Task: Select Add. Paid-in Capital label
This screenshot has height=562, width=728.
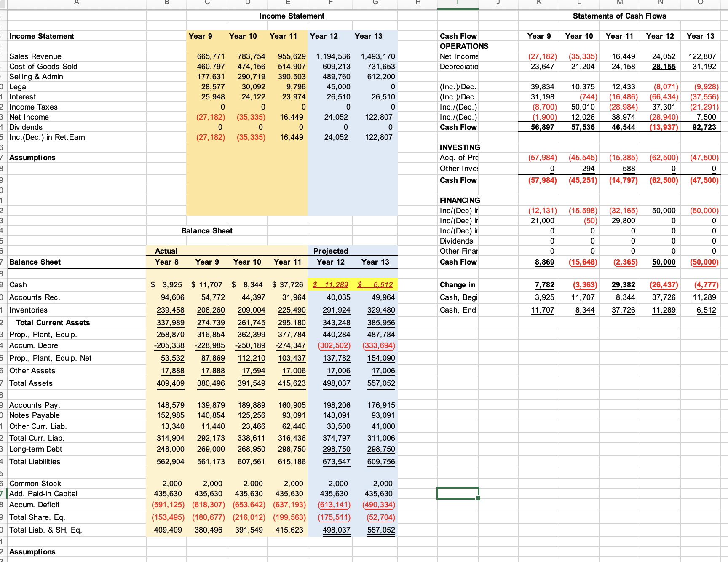Action: pos(43,494)
